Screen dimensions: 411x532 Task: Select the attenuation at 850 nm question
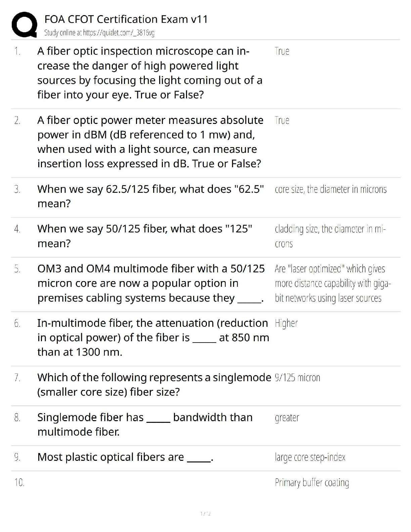point(153,337)
